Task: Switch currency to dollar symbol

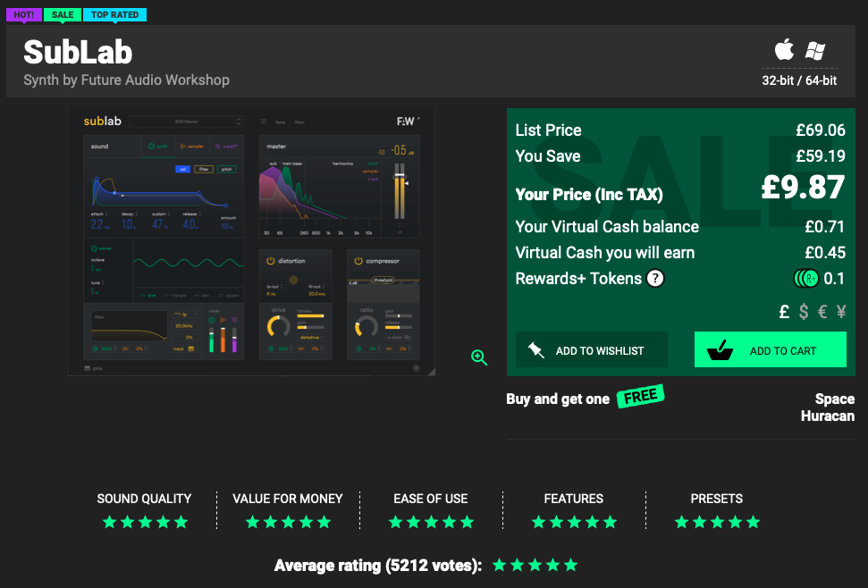Action: tap(804, 312)
